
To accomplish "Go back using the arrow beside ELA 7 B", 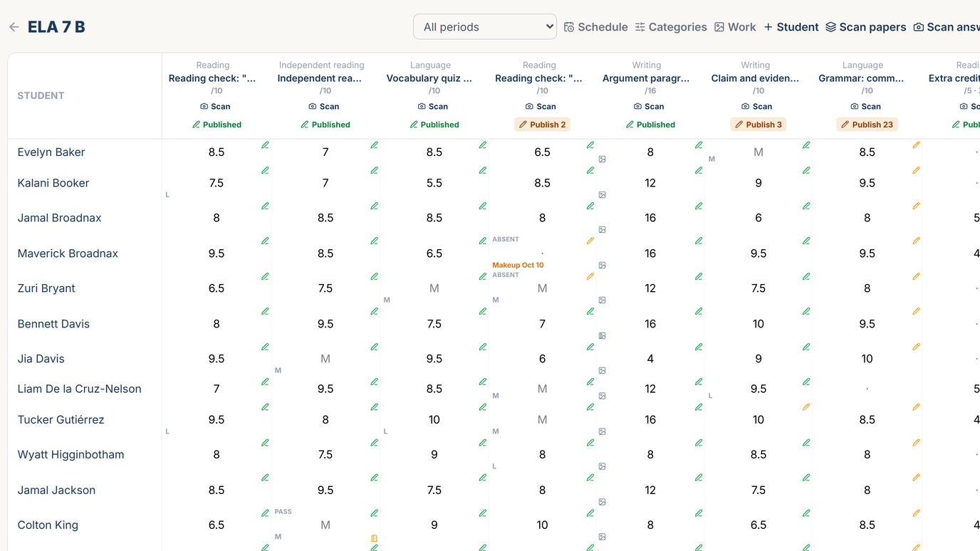I will (x=14, y=27).
